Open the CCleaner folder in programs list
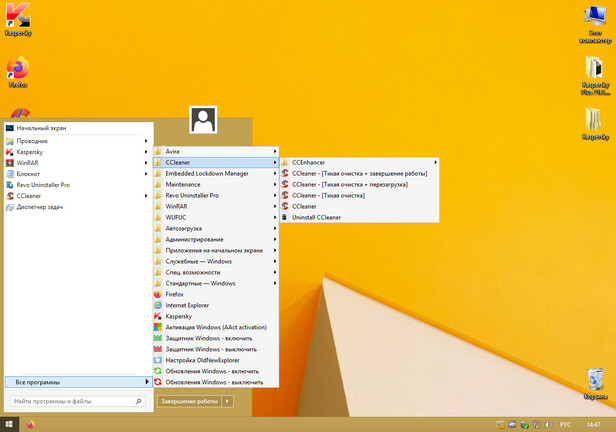Viewport: 616px width, 432px height. (x=216, y=162)
